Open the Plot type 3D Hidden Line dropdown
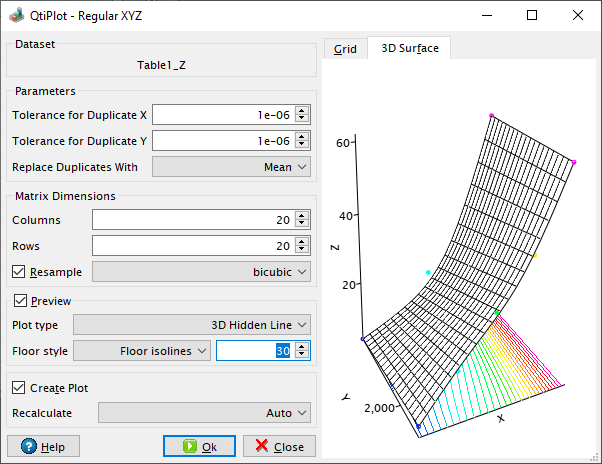Viewport: 602px width, 464px height. (192, 325)
